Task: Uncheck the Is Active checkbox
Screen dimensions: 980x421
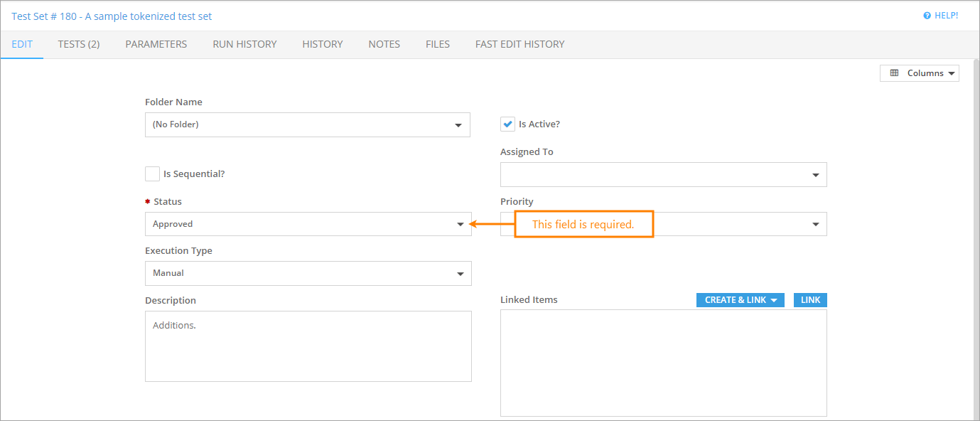Action: (x=507, y=124)
